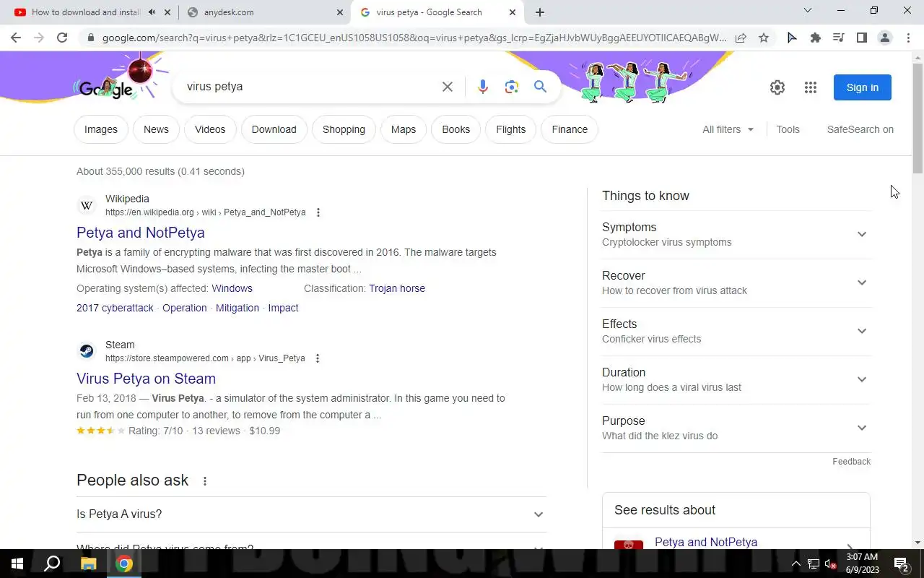Open taskbar search icon
Viewport: 924px width, 578px height.
pyautogui.click(x=52, y=564)
